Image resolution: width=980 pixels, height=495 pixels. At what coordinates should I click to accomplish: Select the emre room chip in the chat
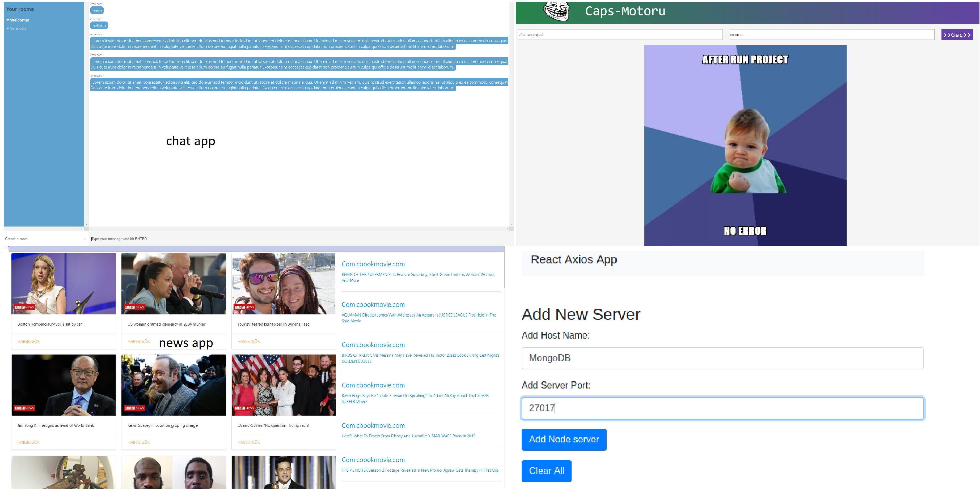pyautogui.click(x=97, y=10)
